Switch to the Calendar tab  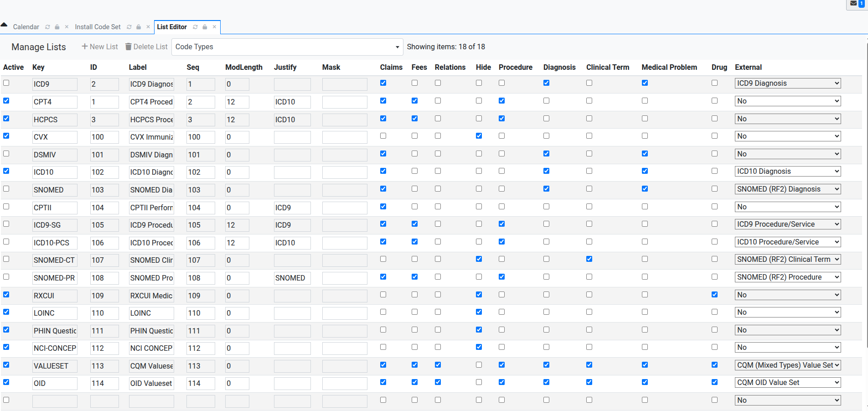(x=26, y=27)
